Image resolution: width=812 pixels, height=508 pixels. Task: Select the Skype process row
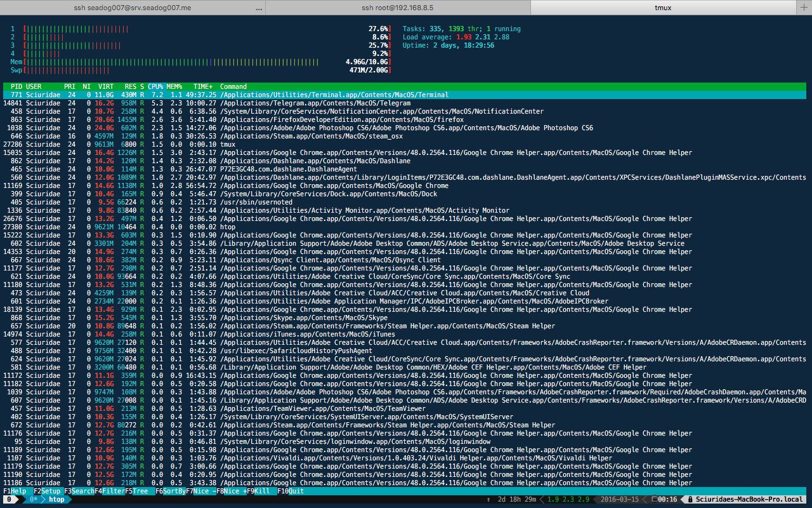tap(405, 317)
